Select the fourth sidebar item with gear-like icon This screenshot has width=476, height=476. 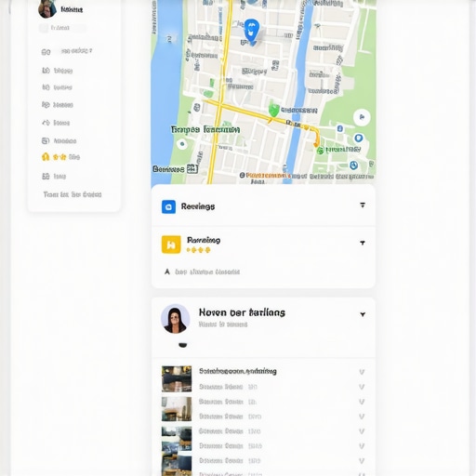pos(58,105)
